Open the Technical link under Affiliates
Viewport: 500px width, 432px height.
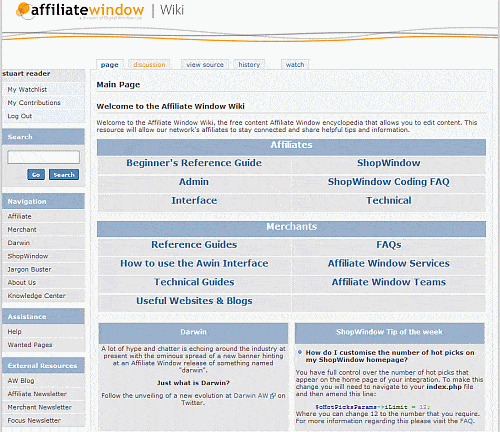click(389, 200)
